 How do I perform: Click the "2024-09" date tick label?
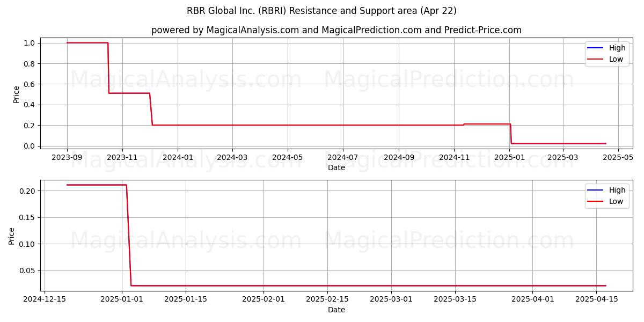399,157
